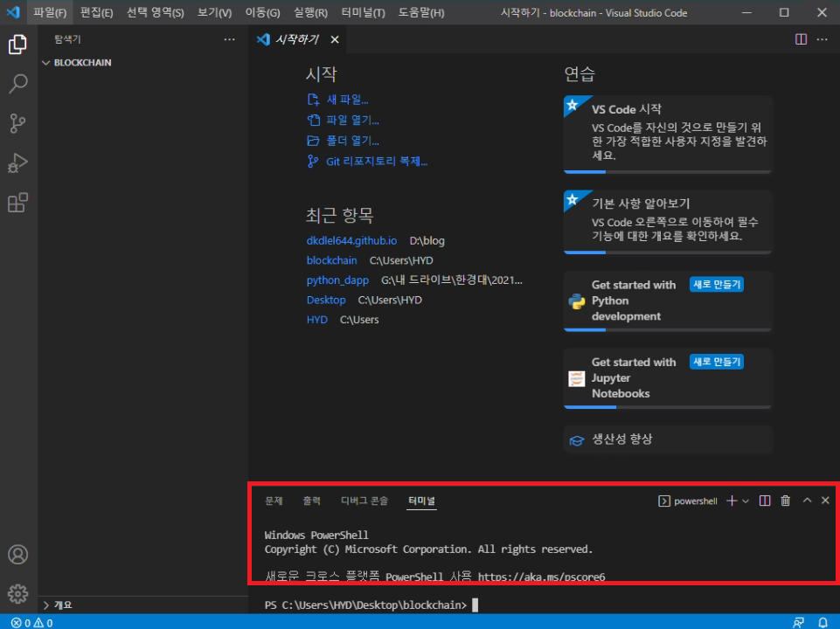Click the powershell terminal indicator

click(x=688, y=501)
